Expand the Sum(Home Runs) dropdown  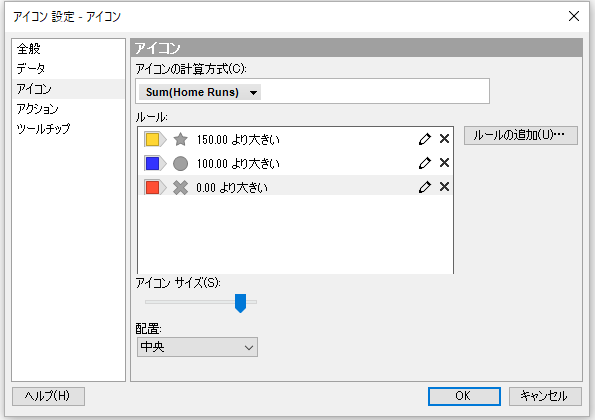click(x=200, y=92)
